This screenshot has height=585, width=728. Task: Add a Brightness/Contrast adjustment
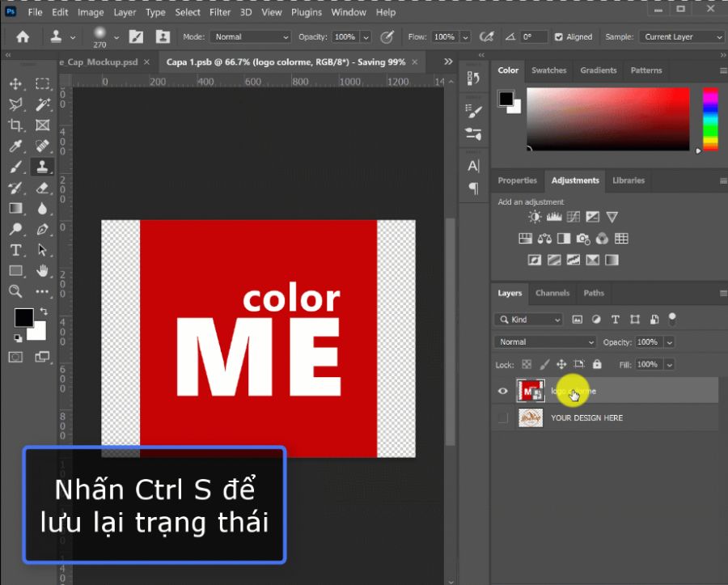coord(535,217)
